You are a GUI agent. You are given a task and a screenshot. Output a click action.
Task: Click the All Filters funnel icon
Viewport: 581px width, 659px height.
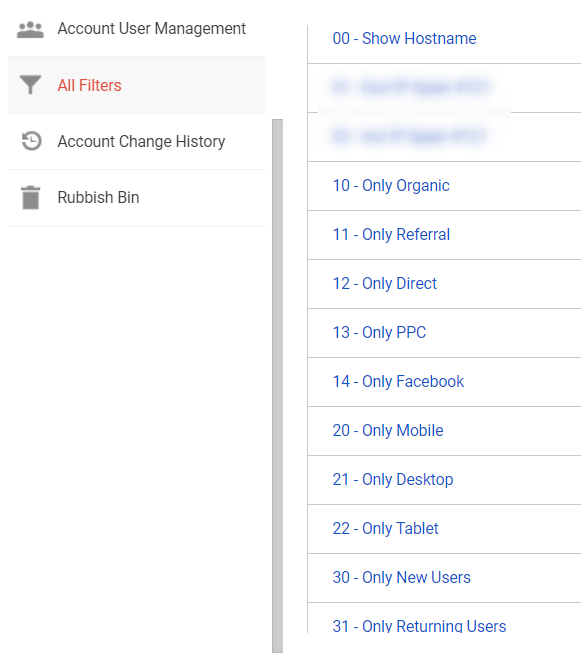pyautogui.click(x=30, y=85)
